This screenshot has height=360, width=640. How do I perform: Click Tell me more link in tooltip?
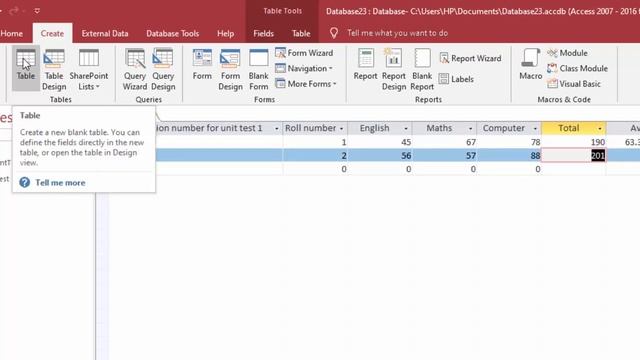60,182
